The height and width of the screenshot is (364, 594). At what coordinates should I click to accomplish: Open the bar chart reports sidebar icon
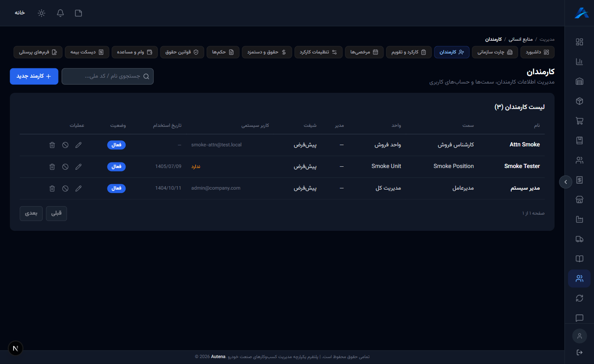click(579, 62)
